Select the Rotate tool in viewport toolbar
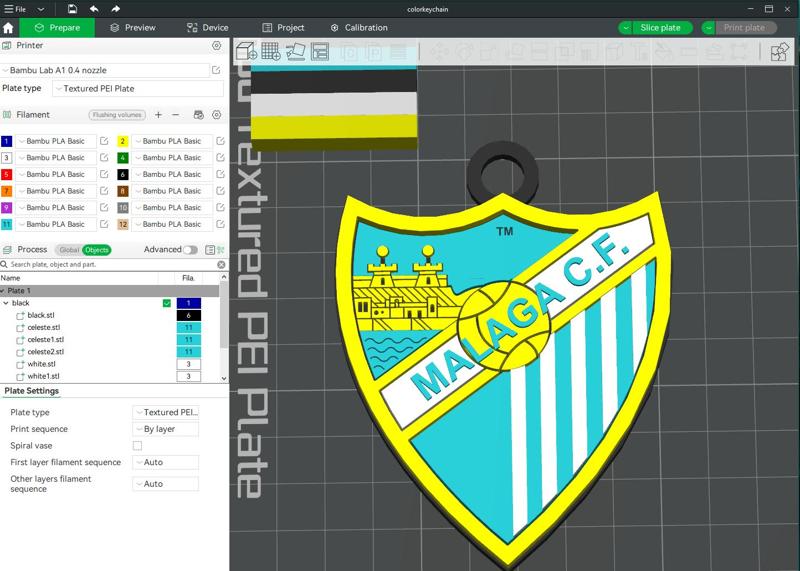This screenshot has height=571, width=800. [x=465, y=52]
